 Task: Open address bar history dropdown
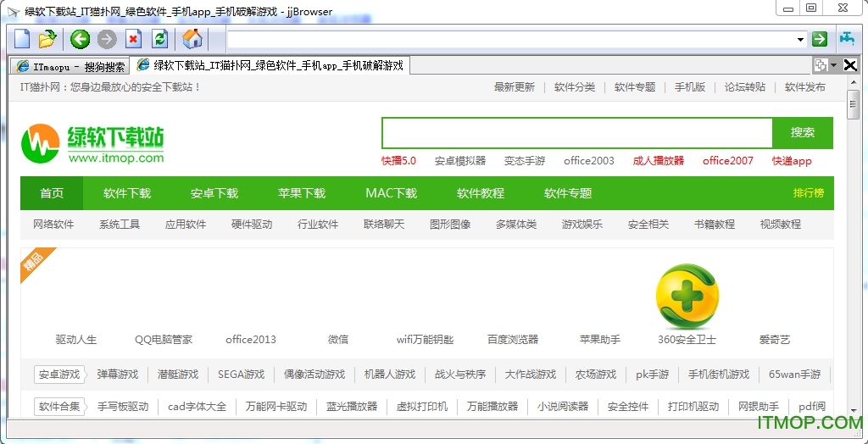coord(800,39)
